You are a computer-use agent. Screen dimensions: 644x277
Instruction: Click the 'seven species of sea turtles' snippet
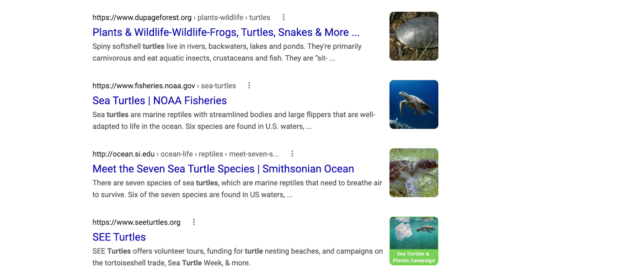click(237, 189)
